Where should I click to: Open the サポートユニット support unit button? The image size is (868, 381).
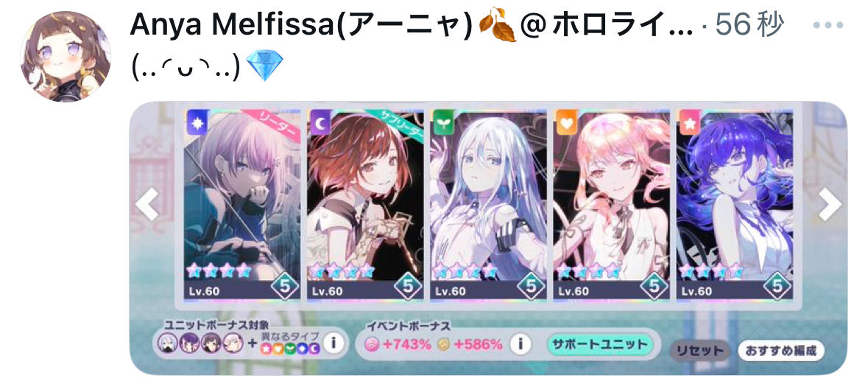[600, 344]
